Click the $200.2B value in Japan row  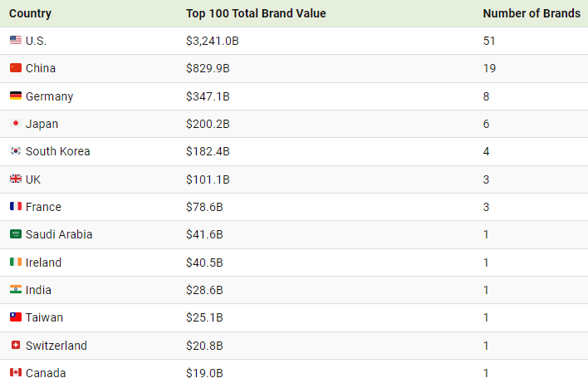coord(208,124)
